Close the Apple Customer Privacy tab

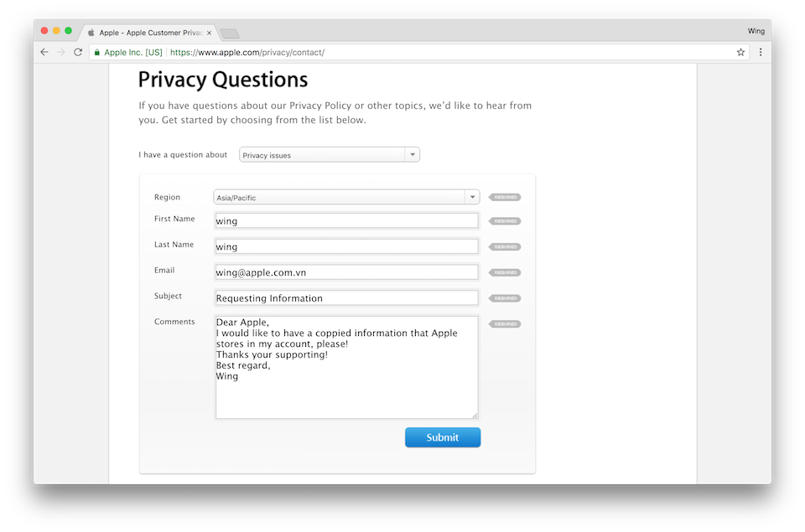[209, 33]
